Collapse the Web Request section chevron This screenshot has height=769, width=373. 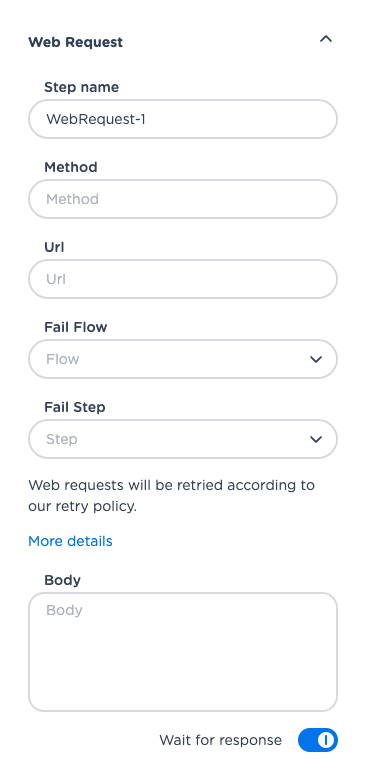point(325,39)
